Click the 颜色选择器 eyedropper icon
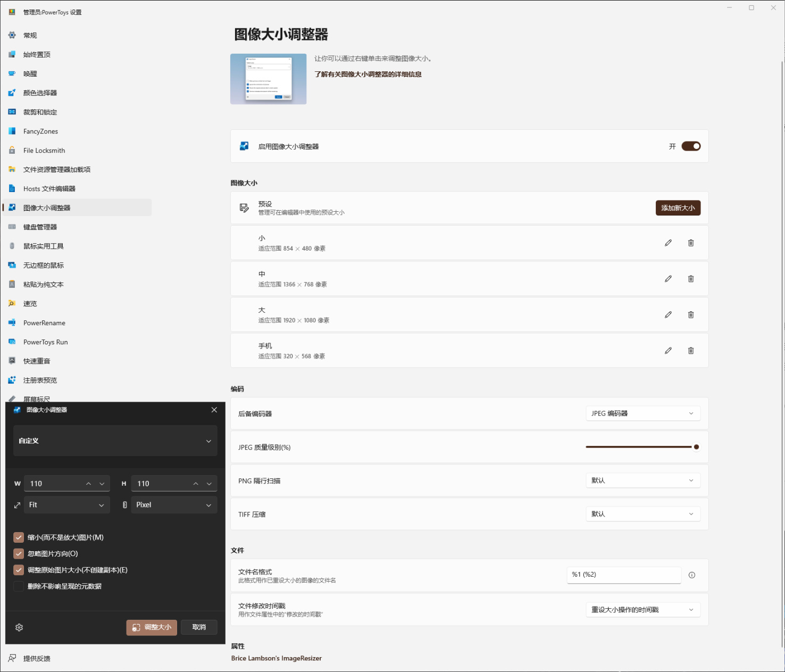785x672 pixels. [12, 93]
